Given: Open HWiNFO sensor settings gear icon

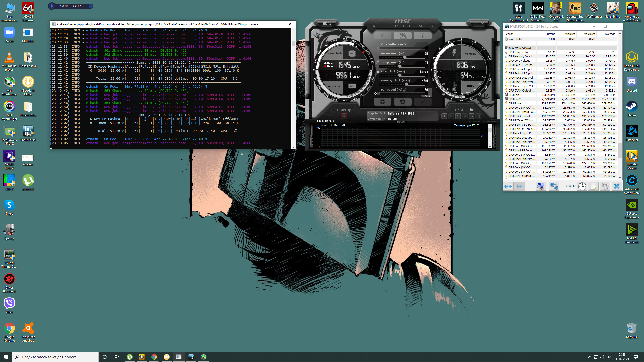Looking at the screenshot, I should click(x=605, y=186).
